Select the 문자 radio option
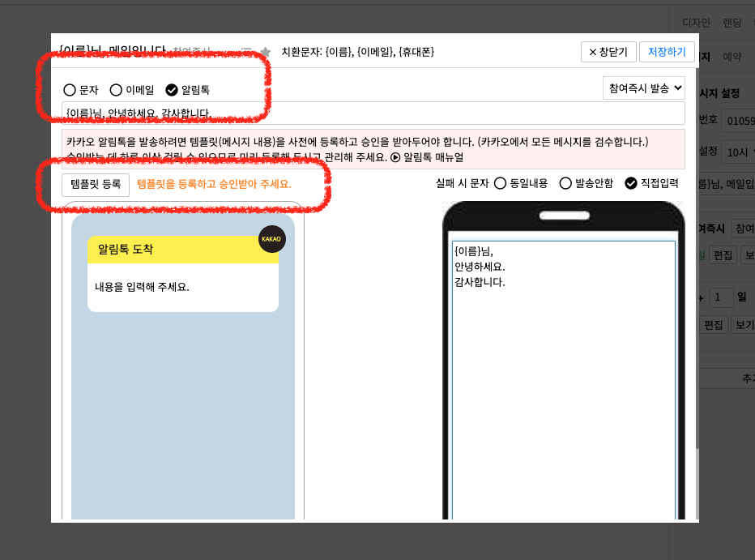The width and height of the screenshot is (755, 560). (x=70, y=90)
